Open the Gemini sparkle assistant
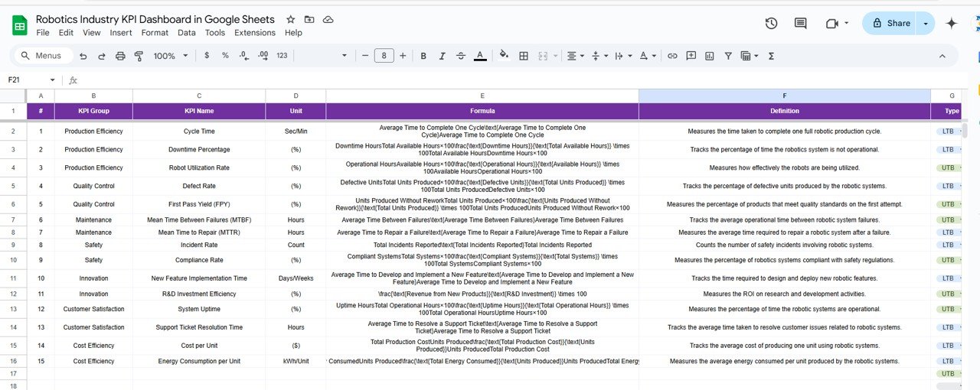980x390 pixels. [952, 24]
